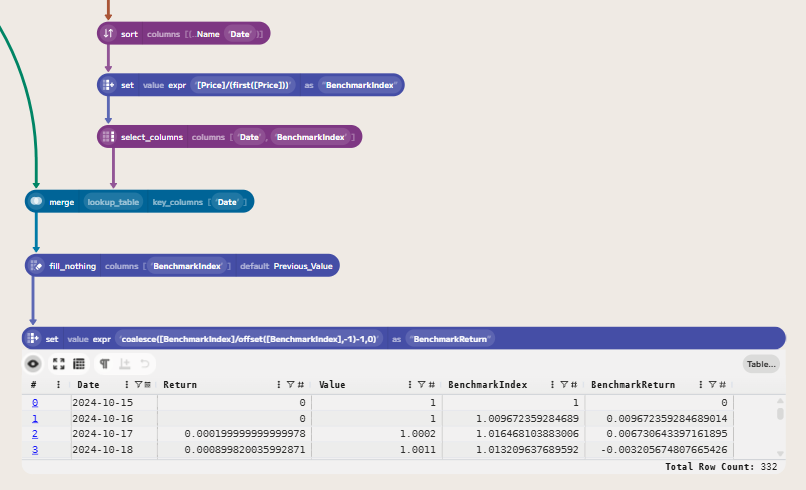Click the undo arrow icon
Screen dimensions: 806x490
144,364
